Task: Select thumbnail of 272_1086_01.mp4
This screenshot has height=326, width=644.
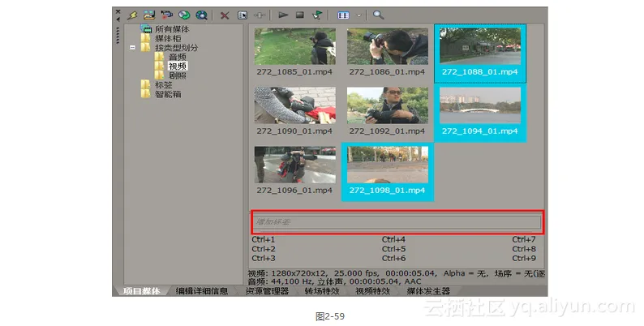Action: click(x=388, y=46)
